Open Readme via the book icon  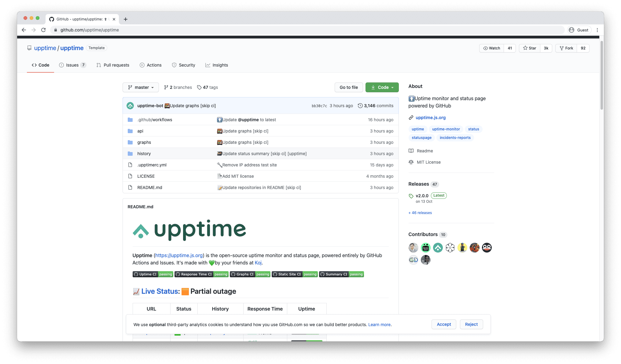coord(411,151)
